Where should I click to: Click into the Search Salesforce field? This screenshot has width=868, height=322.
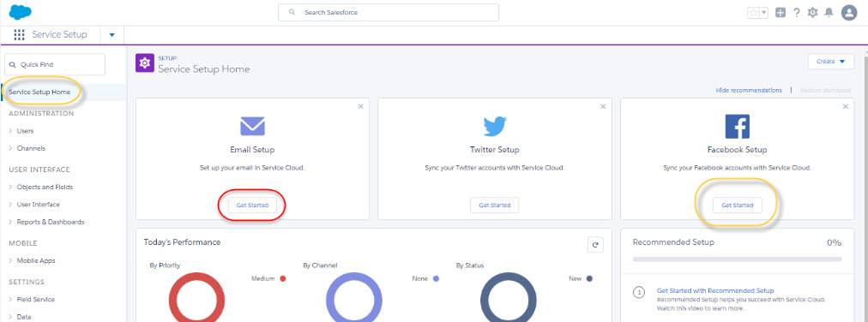pyautogui.click(x=388, y=12)
